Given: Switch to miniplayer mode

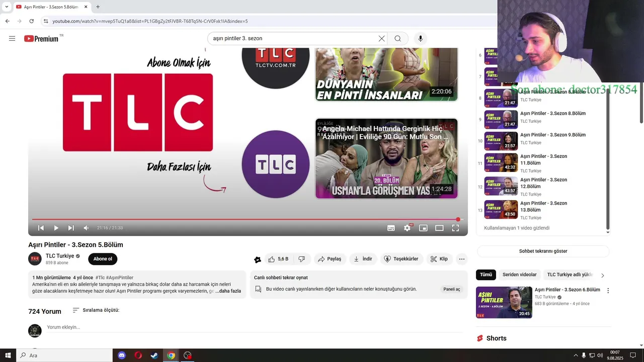Looking at the screenshot, I should 423,228.
